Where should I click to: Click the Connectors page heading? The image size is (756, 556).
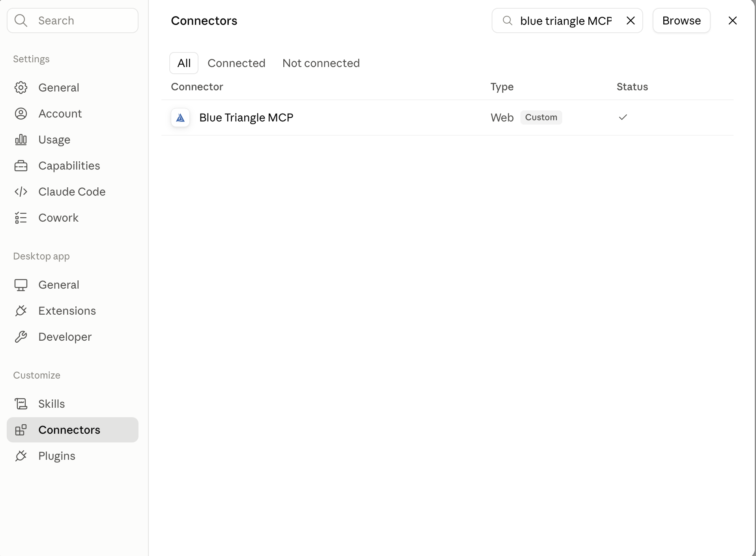pyautogui.click(x=204, y=21)
